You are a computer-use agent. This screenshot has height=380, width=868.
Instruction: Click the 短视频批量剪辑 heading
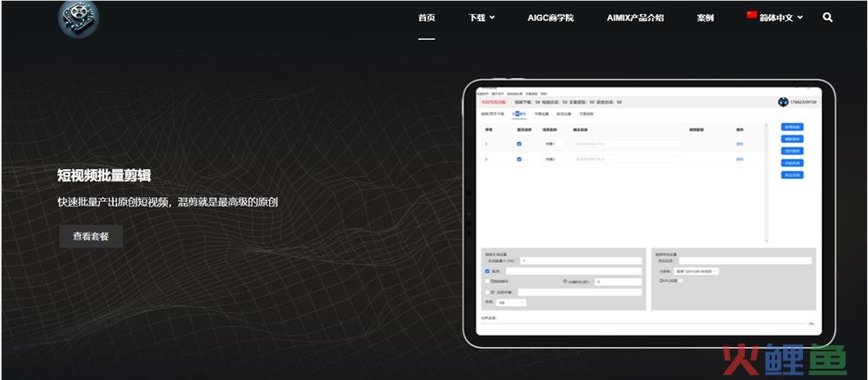pyautogui.click(x=104, y=176)
